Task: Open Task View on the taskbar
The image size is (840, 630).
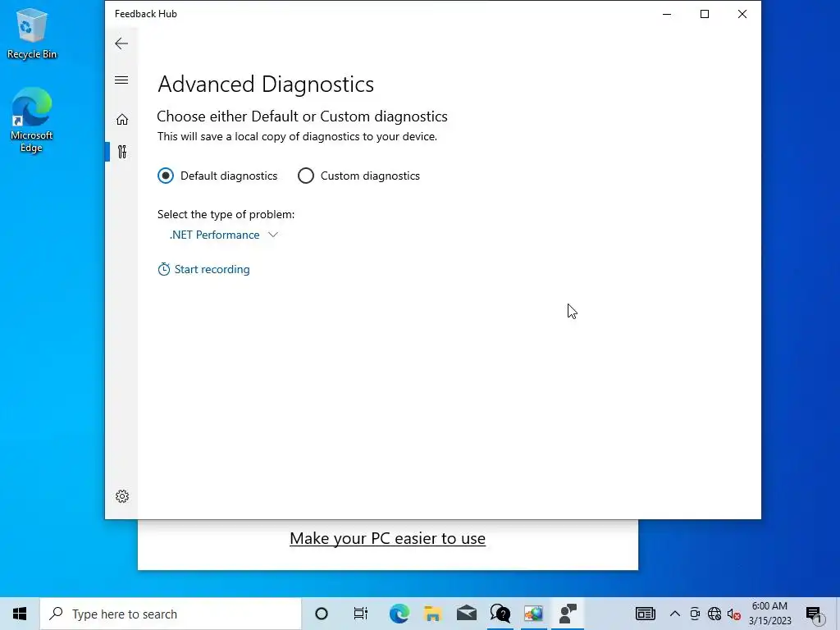Action: click(x=361, y=614)
